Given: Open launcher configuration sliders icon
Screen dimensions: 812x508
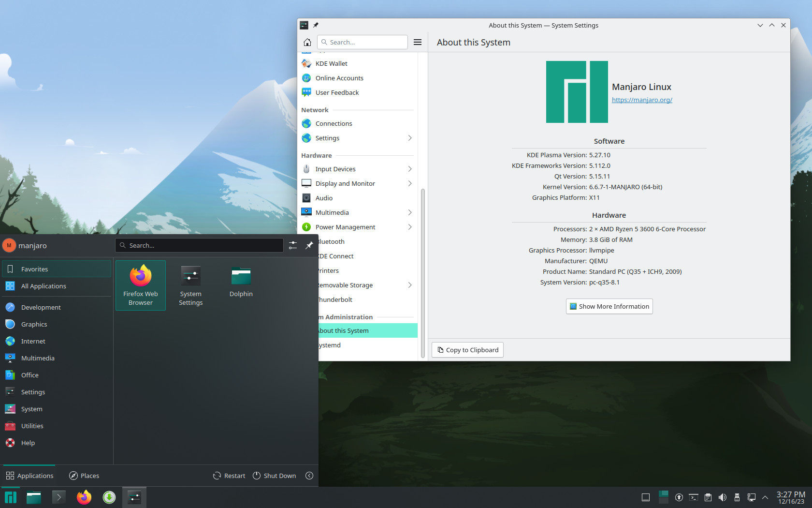Looking at the screenshot, I should (x=293, y=245).
